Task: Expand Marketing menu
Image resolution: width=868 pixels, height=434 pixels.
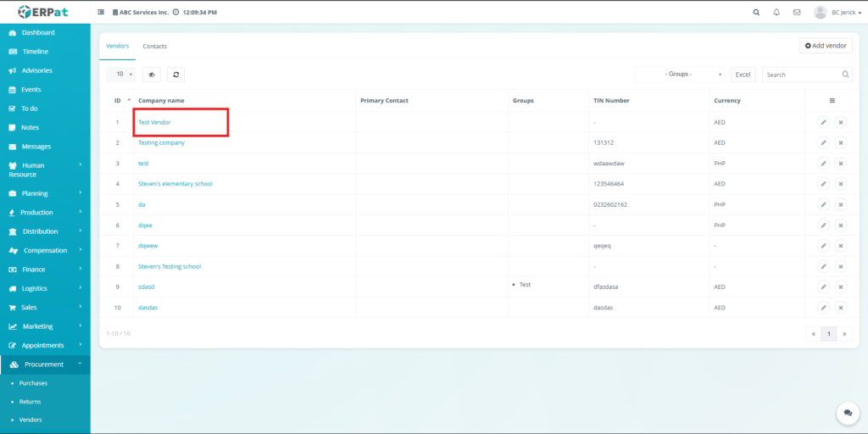Action: (x=45, y=326)
